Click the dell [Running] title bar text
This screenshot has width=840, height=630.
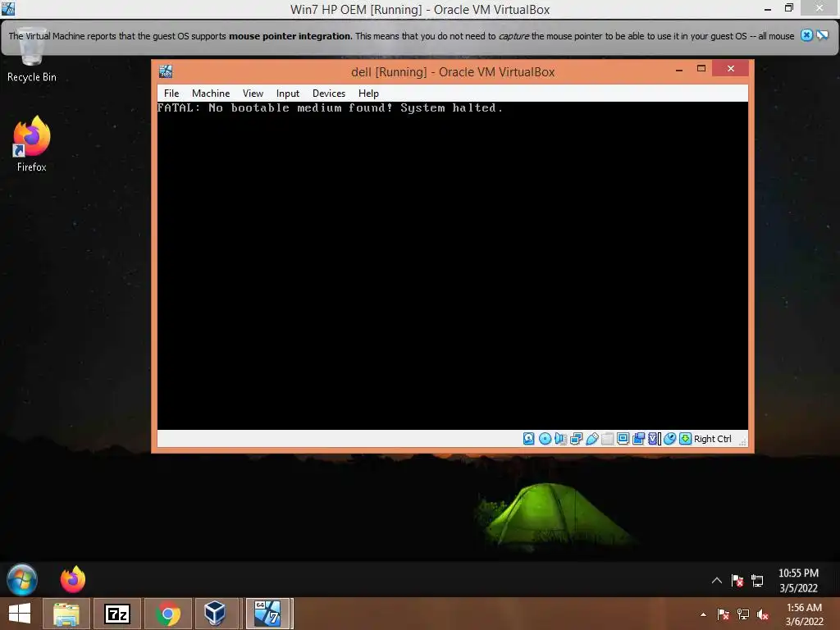453,72
